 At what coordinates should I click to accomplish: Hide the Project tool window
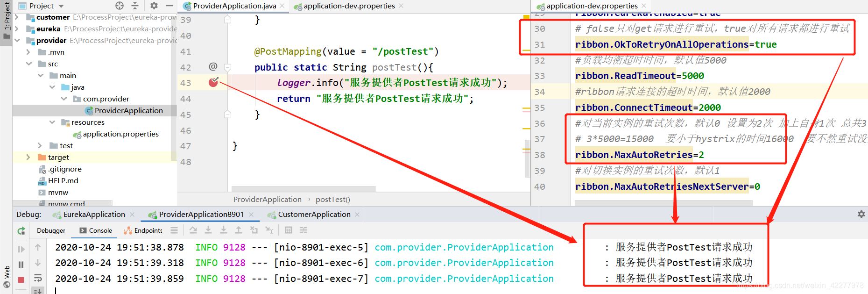pos(169,6)
